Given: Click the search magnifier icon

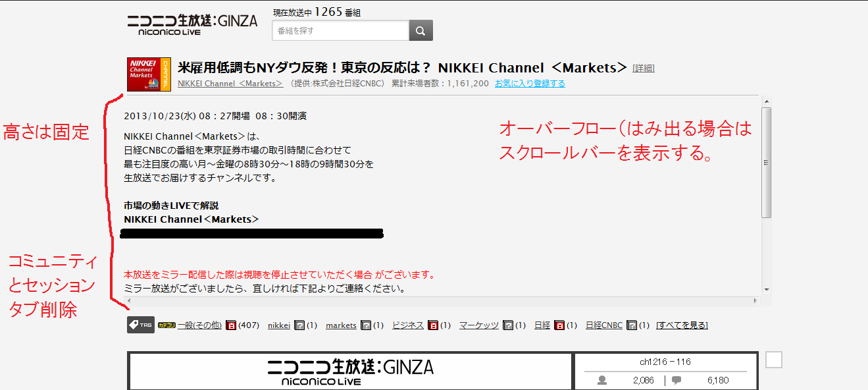Looking at the screenshot, I should pos(421,30).
